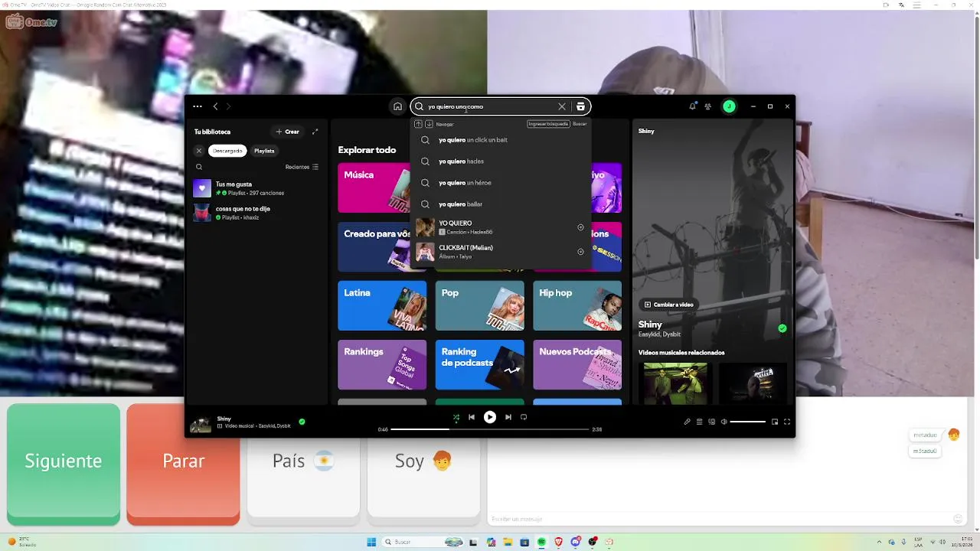Open the Recientes sort dropdown

(302, 167)
